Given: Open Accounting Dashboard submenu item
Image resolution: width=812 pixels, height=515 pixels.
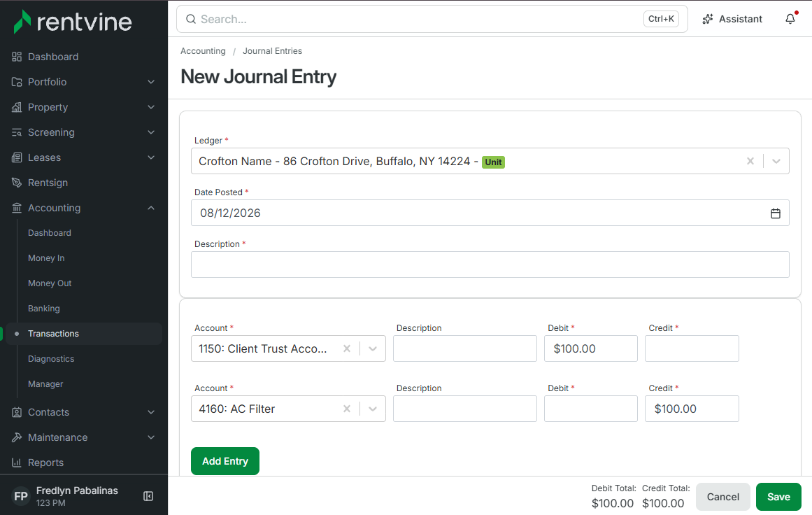Looking at the screenshot, I should click(50, 233).
